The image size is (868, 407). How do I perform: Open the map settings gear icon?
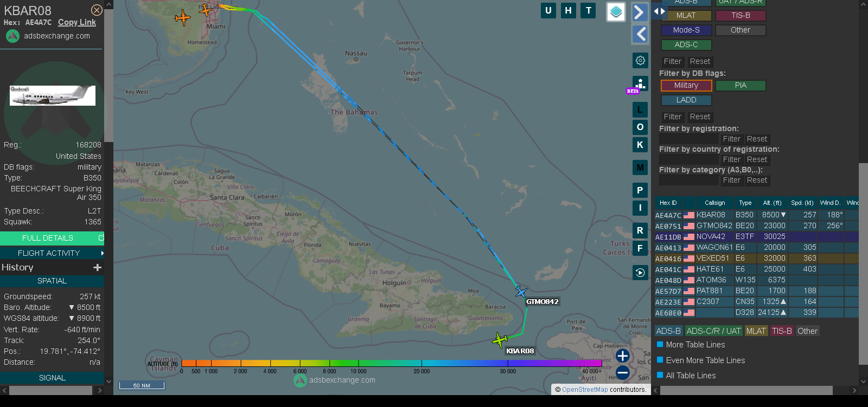point(640,60)
